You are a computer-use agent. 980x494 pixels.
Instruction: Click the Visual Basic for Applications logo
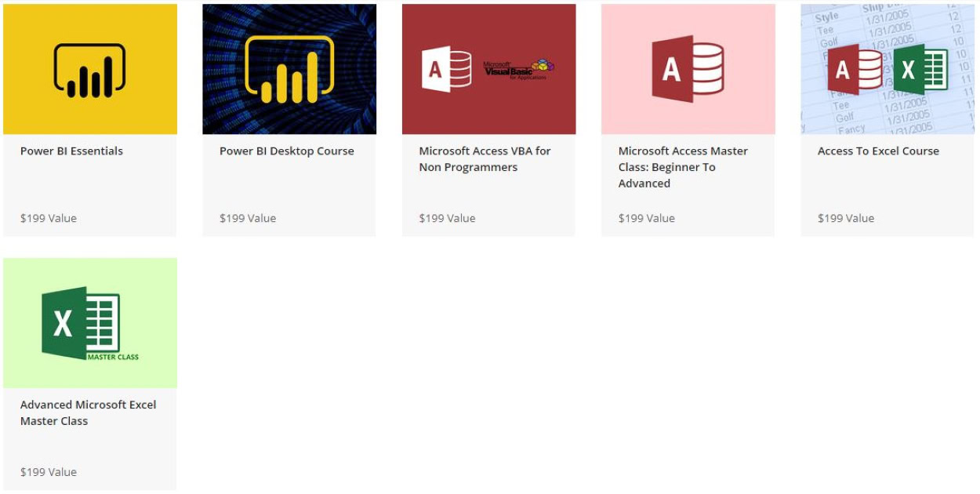pos(517,67)
